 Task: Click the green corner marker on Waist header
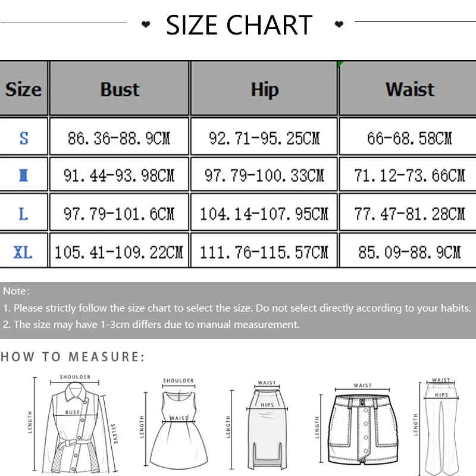click(x=341, y=64)
